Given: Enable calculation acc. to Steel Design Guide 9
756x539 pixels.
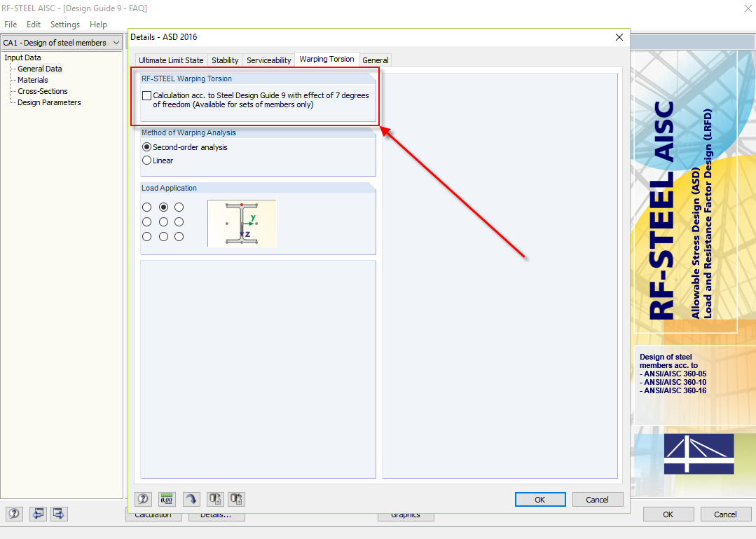Looking at the screenshot, I should 147,95.
